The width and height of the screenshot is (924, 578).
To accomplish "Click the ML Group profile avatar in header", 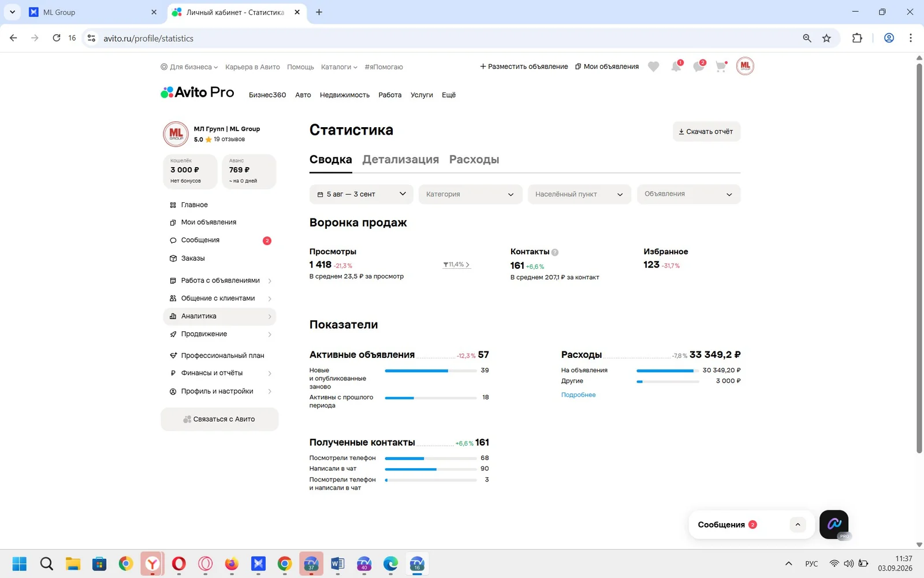I will point(745,66).
